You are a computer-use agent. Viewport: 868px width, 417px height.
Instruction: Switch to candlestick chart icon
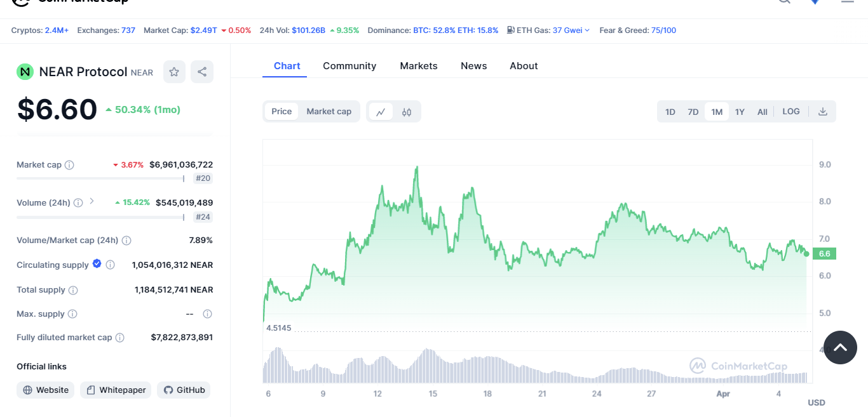click(407, 112)
